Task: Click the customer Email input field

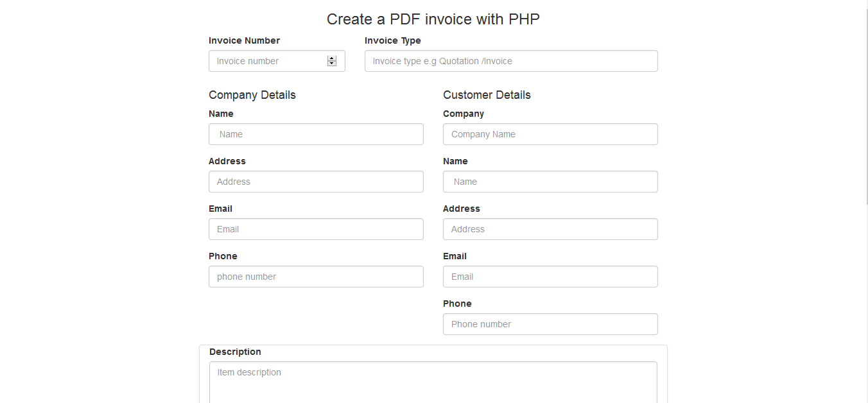Action: (550, 276)
